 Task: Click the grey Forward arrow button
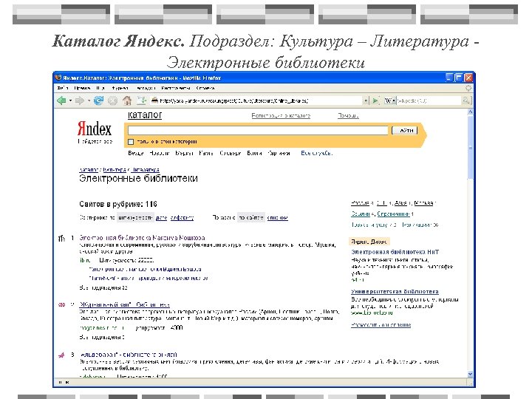pyautogui.click(x=79, y=100)
